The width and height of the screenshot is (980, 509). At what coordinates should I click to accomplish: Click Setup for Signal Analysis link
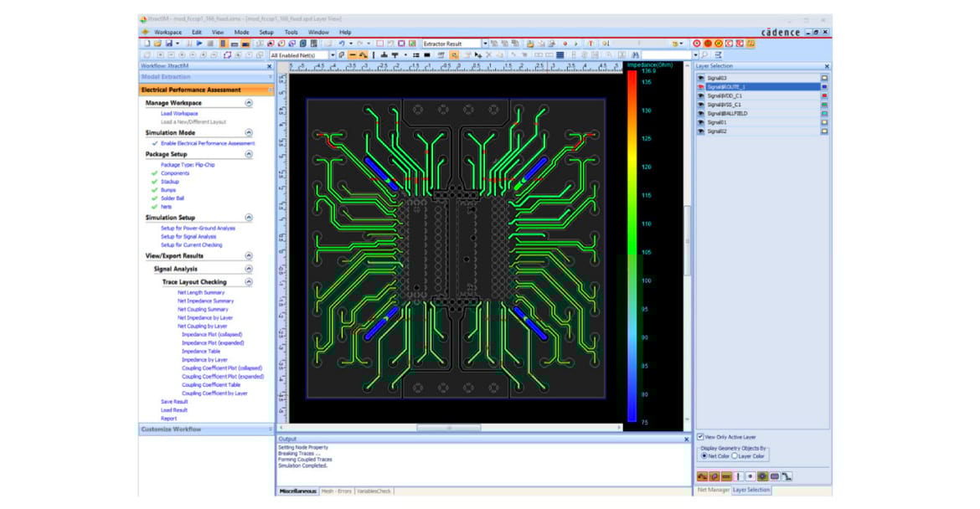click(x=188, y=237)
